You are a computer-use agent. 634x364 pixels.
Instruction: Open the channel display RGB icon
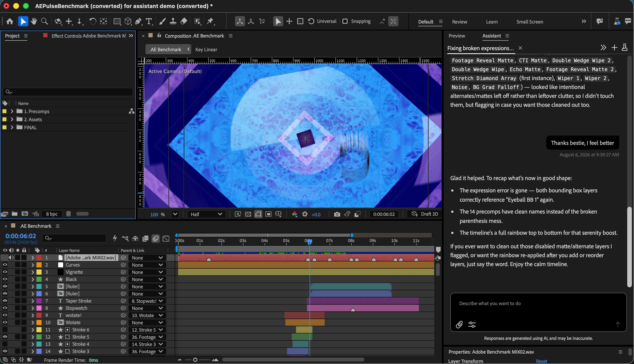295,214
